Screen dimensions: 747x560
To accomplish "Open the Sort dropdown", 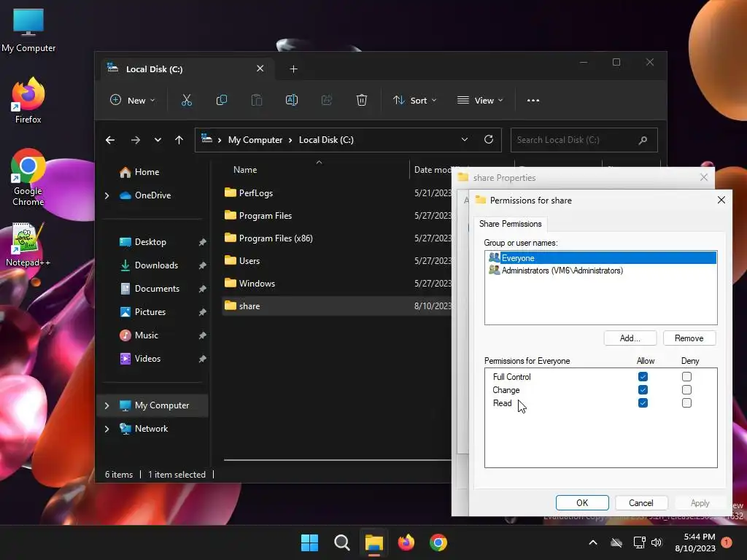I will point(414,100).
